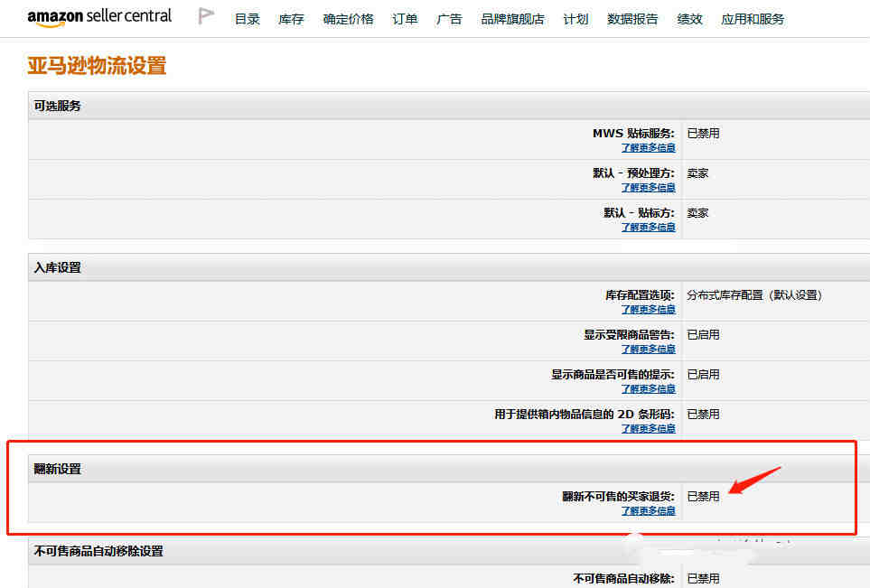Click the 分布式库存配置 (默认设置) value
870x588 pixels.
(x=754, y=295)
